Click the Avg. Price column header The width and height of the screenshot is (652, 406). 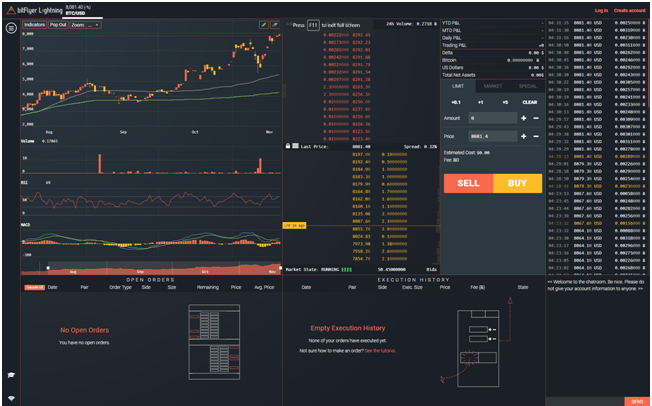264,287
